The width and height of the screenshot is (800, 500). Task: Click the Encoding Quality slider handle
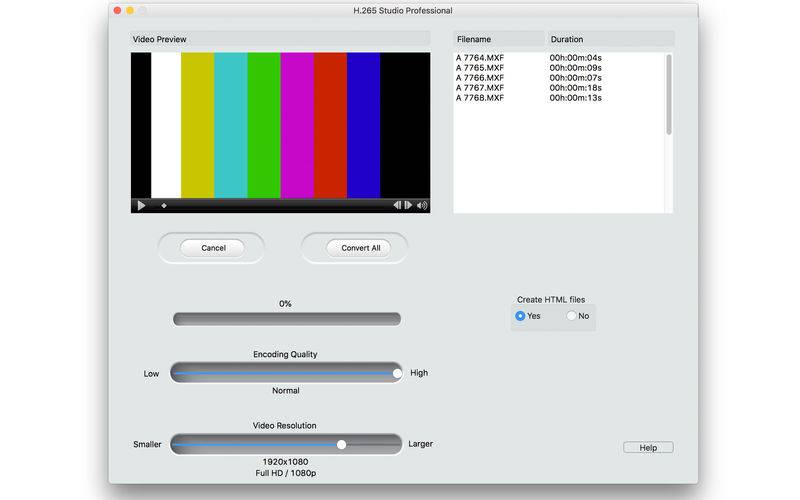click(397, 373)
